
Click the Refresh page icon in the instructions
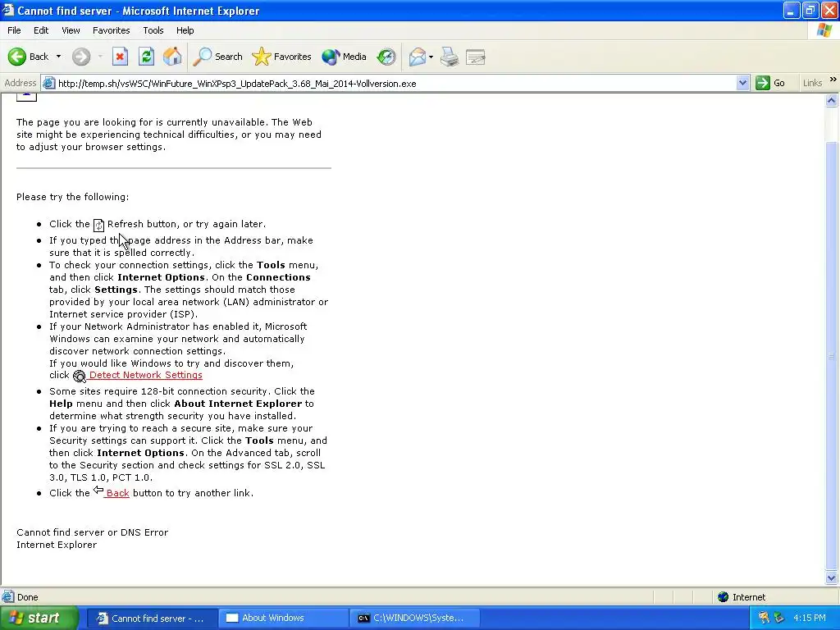click(98, 225)
